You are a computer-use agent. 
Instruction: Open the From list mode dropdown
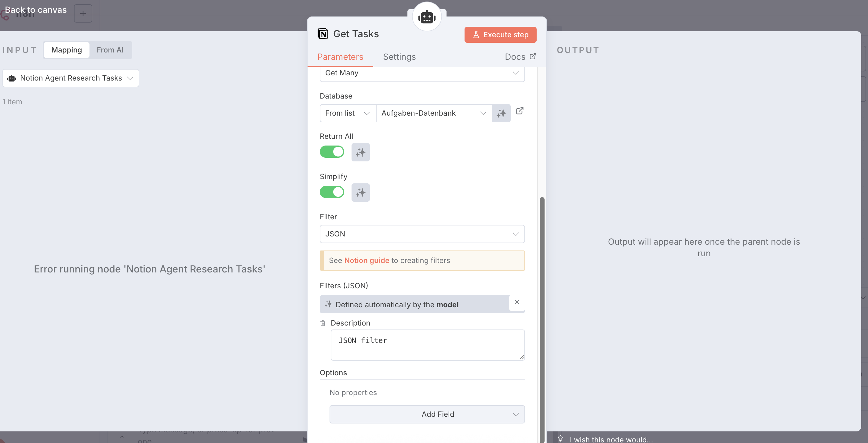tap(348, 113)
